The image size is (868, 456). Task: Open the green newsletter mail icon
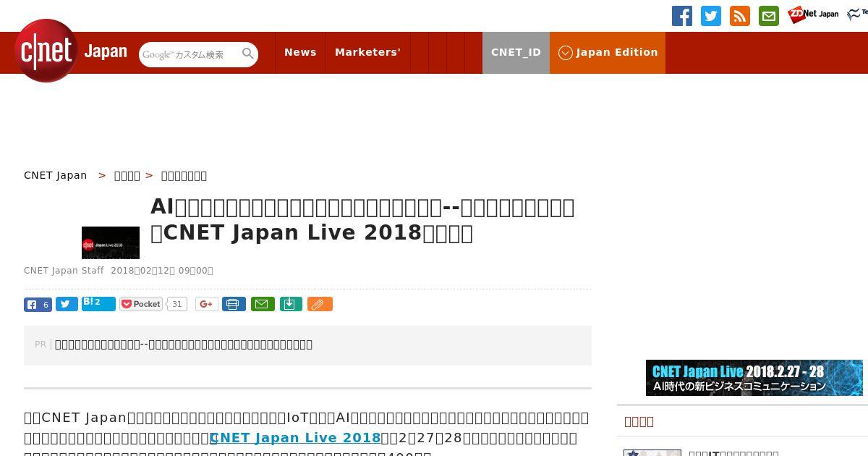coord(769,16)
